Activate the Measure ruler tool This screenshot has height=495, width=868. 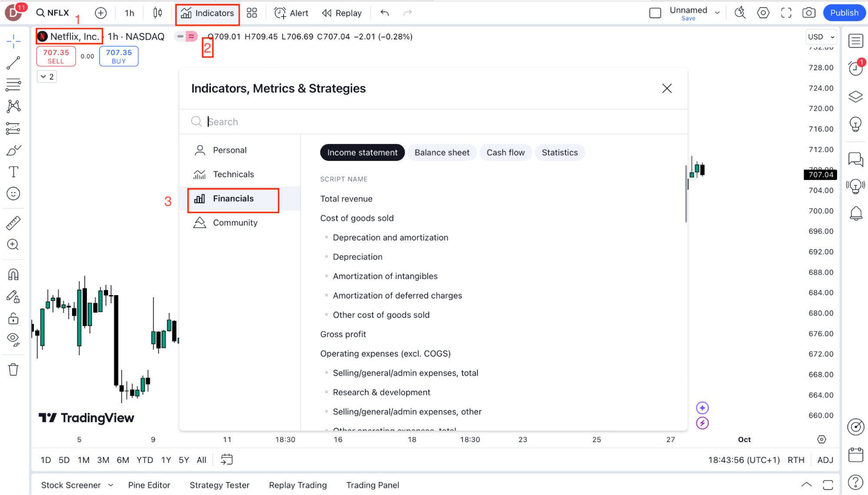[13, 223]
